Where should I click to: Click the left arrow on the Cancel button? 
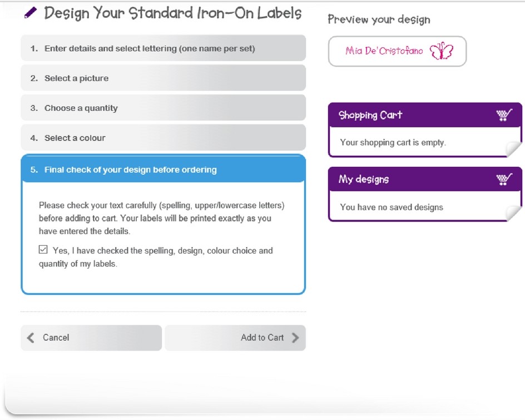[x=31, y=338]
